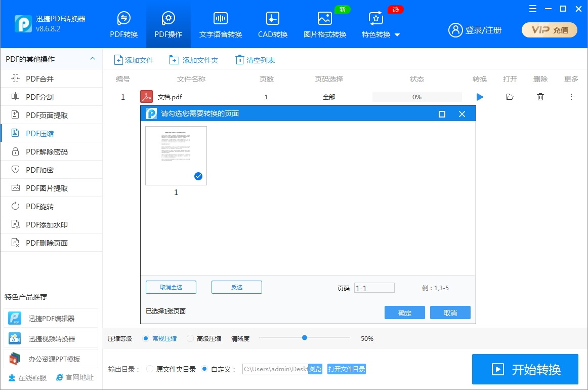Click the 登录/注册 text link
This screenshot has height=390, width=588.
point(483,30)
